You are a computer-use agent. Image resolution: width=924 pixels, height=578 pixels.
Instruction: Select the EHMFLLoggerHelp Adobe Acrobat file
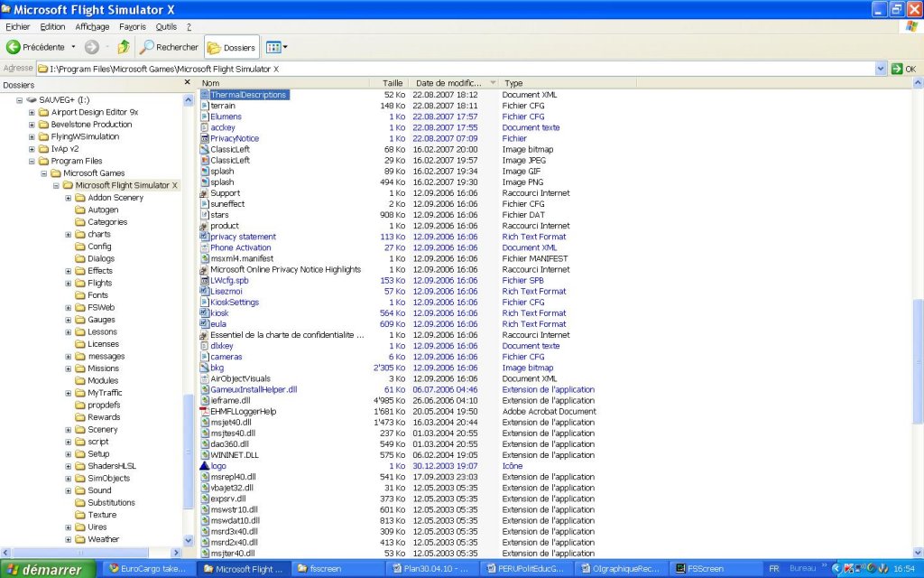[x=242, y=412]
